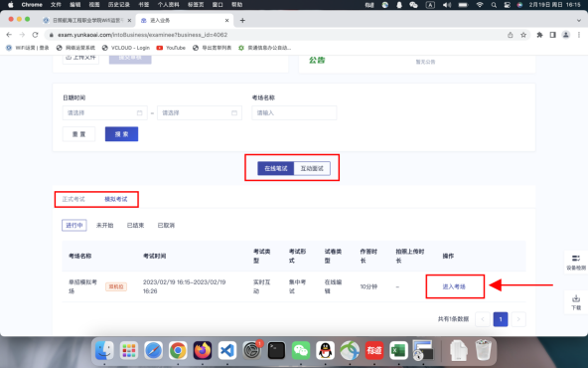The height and width of the screenshot is (368, 588).
Task: Open the YouTube bookmark
Action: point(171,48)
